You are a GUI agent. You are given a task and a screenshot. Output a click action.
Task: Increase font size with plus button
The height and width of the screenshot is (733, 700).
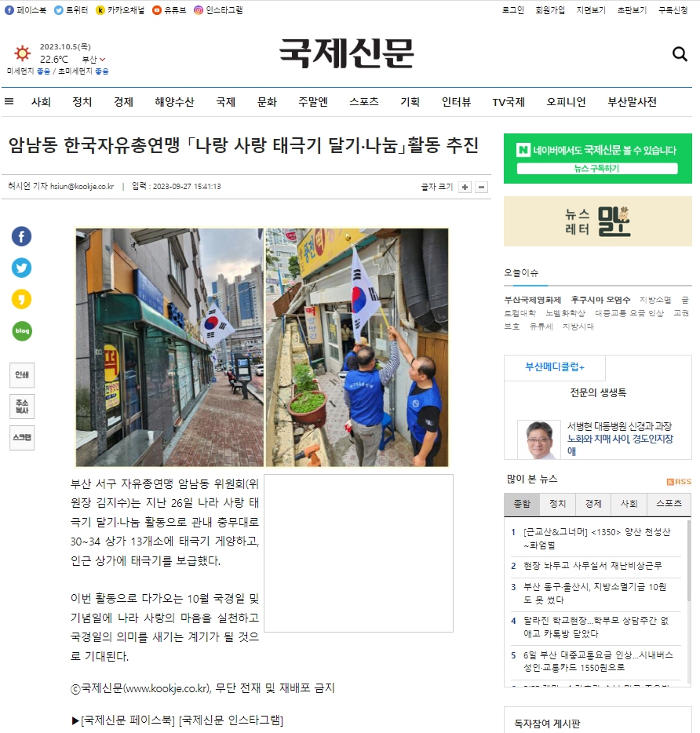pyautogui.click(x=465, y=187)
